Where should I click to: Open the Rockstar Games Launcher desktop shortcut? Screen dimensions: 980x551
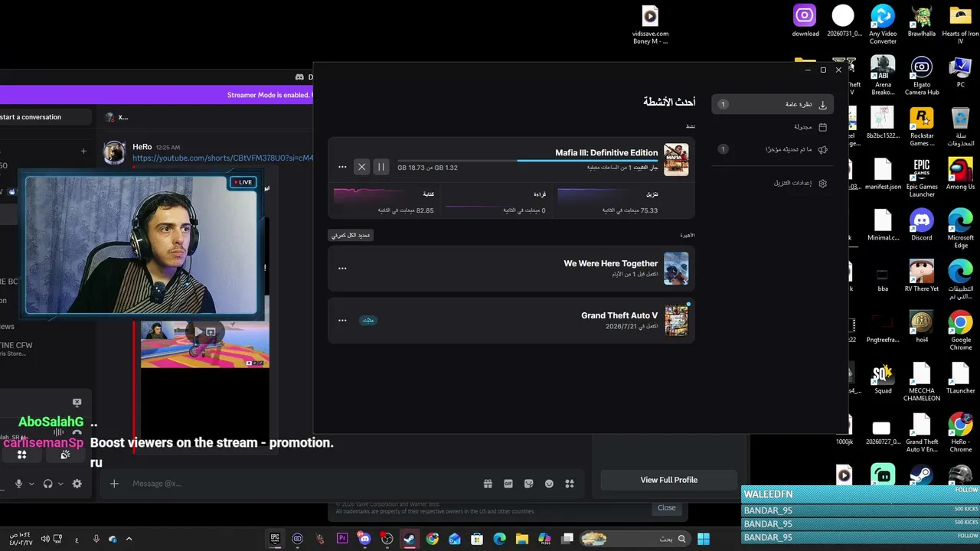click(922, 127)
